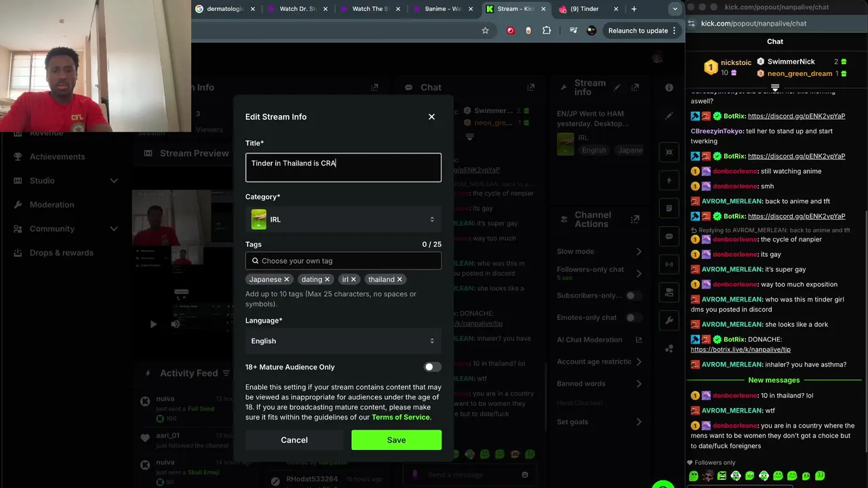Bookmark this page with the star icon

point(485,30)
